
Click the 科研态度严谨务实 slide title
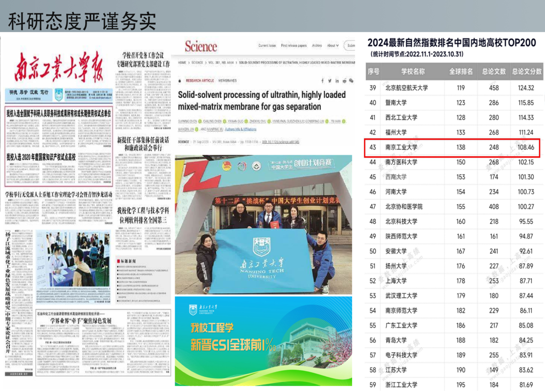point(82,21)
